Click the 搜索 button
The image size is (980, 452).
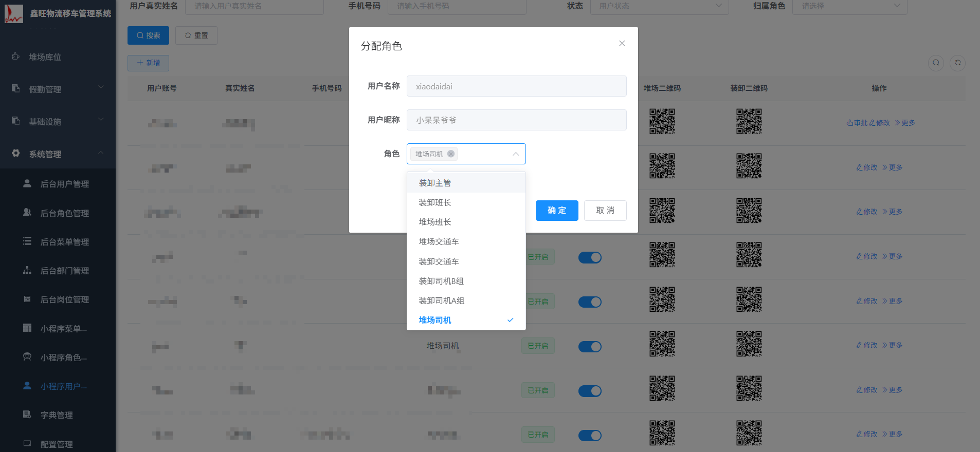coord(148,35)
